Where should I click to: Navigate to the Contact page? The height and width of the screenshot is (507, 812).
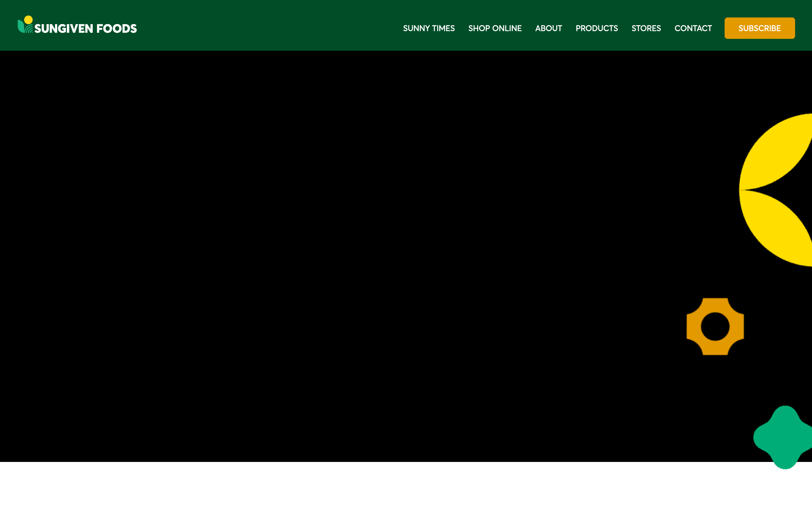pyautogui.click(x=693, y=28)
